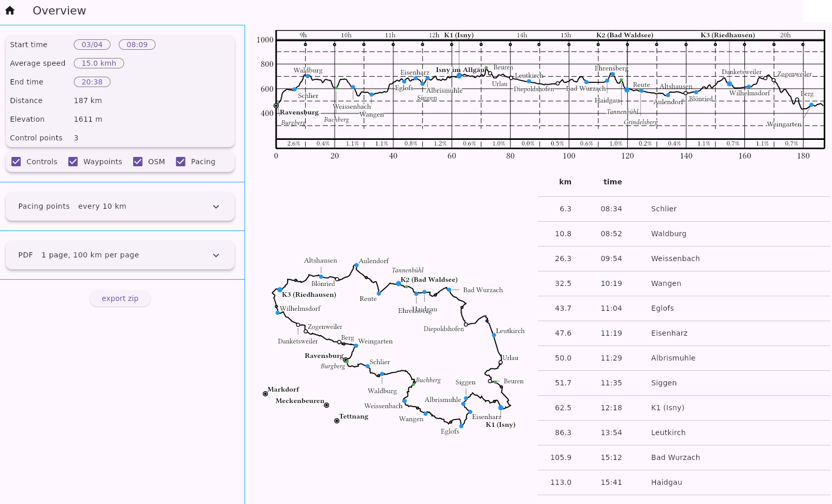Select the Eglofs table row
832x504 pixels.
coord(684,308)
